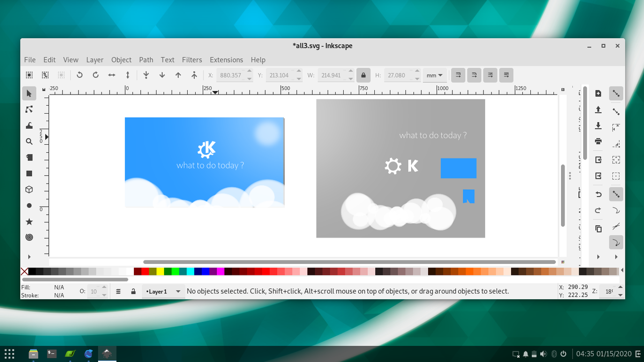Toggle scale stroke width with object

(x=458, y=75)
